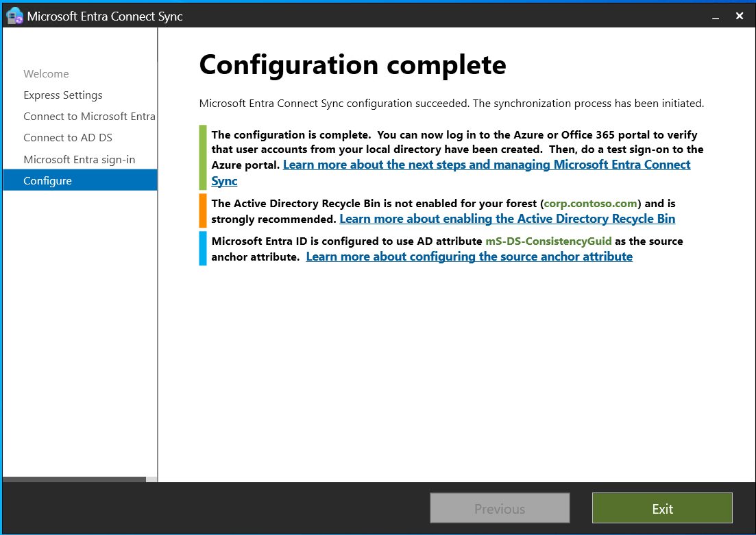Go to the Express Settings step
This screenshot has width=756, height=535.
point(63,95)
